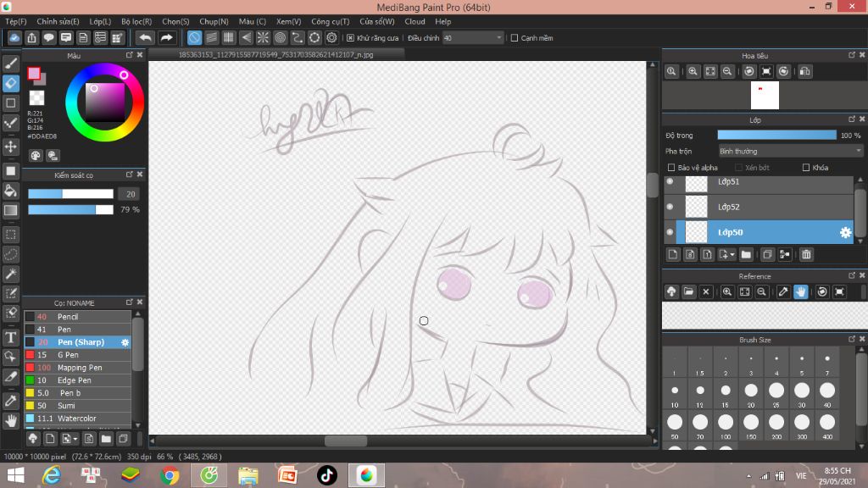Select the Watercolor brush

[x=77, y=419]
